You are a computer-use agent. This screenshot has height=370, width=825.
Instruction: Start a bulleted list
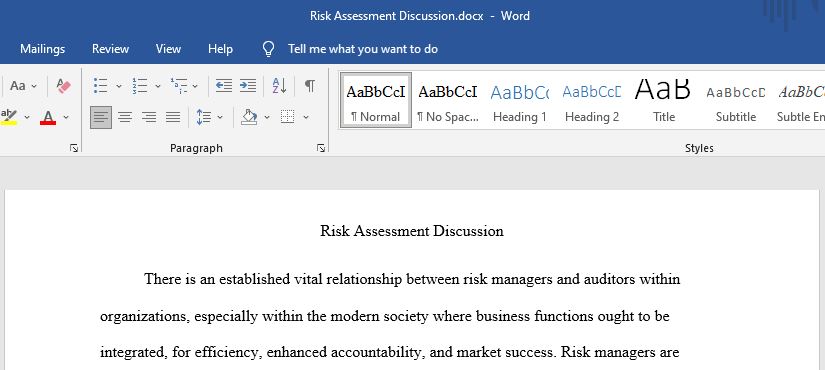(x=100, y=85)
